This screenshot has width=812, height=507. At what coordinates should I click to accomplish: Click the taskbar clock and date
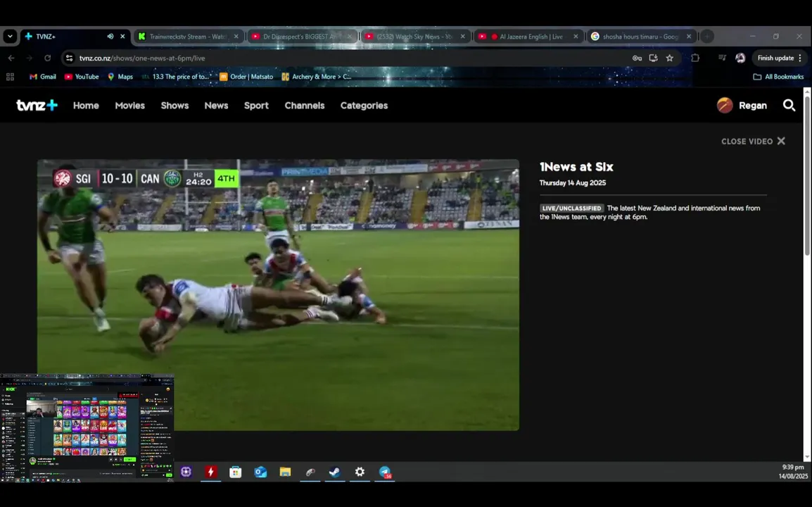click(x=794, y=472)
